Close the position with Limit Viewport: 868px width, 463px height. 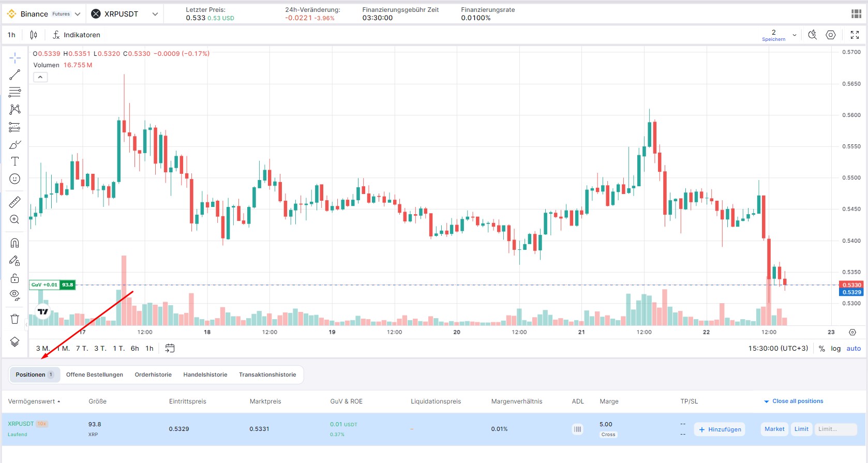pyautogui.click(x=801, y=429)
